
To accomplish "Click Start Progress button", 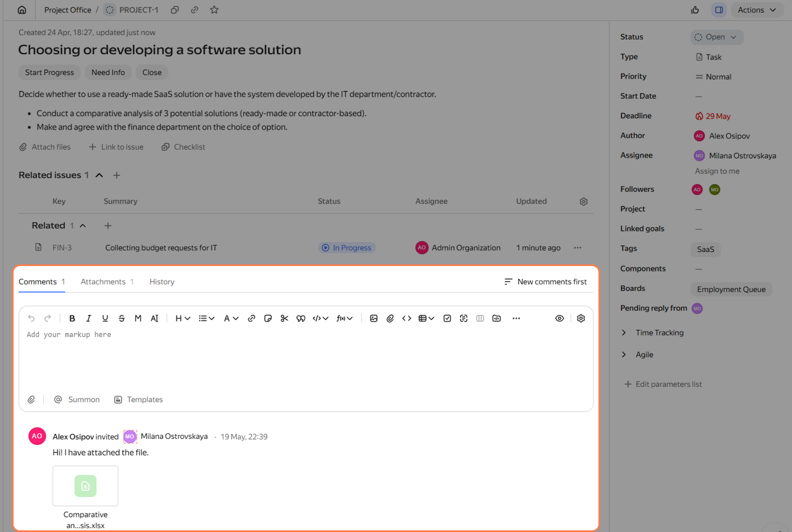I will coord(49,73).
